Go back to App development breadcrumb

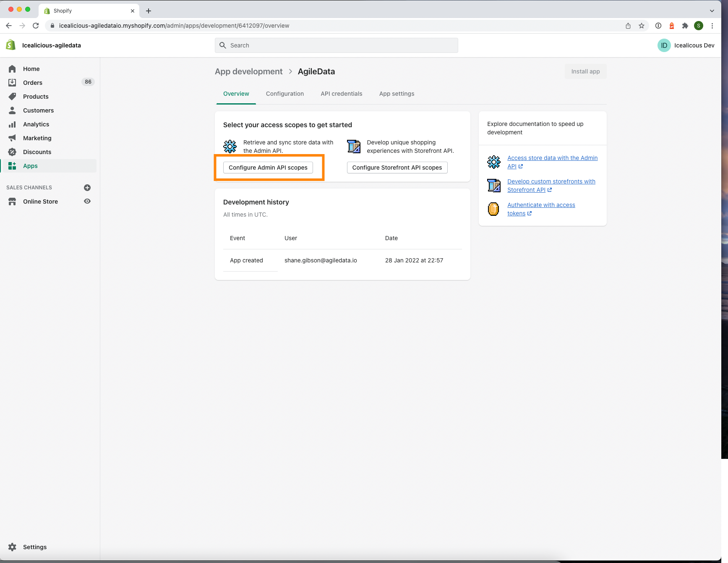pyautogui.click(x=248, y=71)
